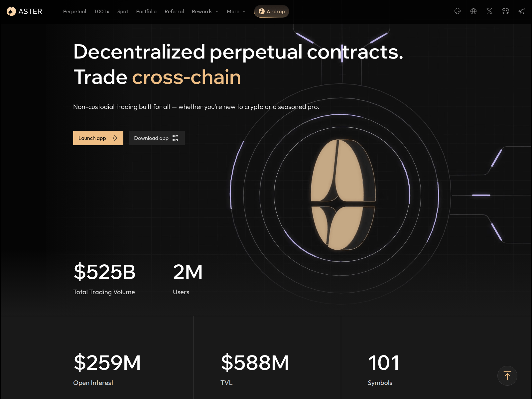Click the QR code icon on Download app
The width and height of the screenshot is (532, 399).
[175, 138]
